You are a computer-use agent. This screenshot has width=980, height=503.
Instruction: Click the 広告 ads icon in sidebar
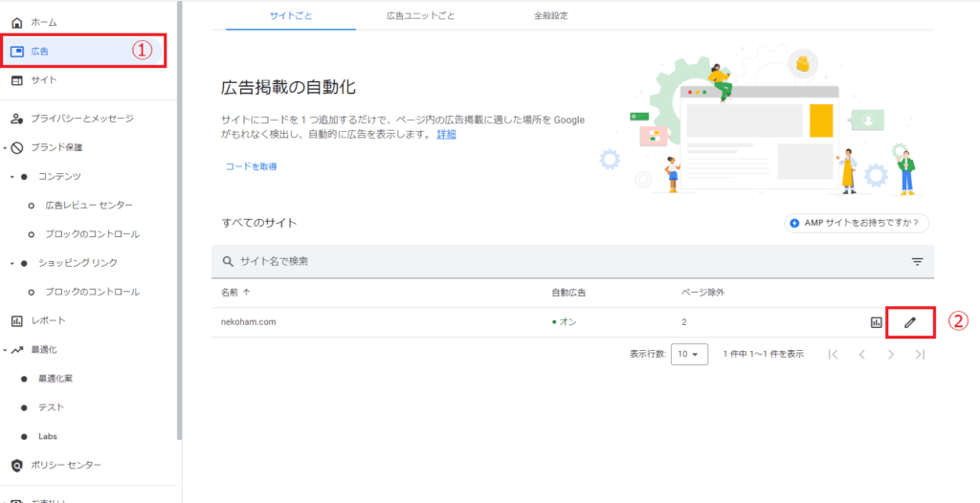tap(17, 52)
